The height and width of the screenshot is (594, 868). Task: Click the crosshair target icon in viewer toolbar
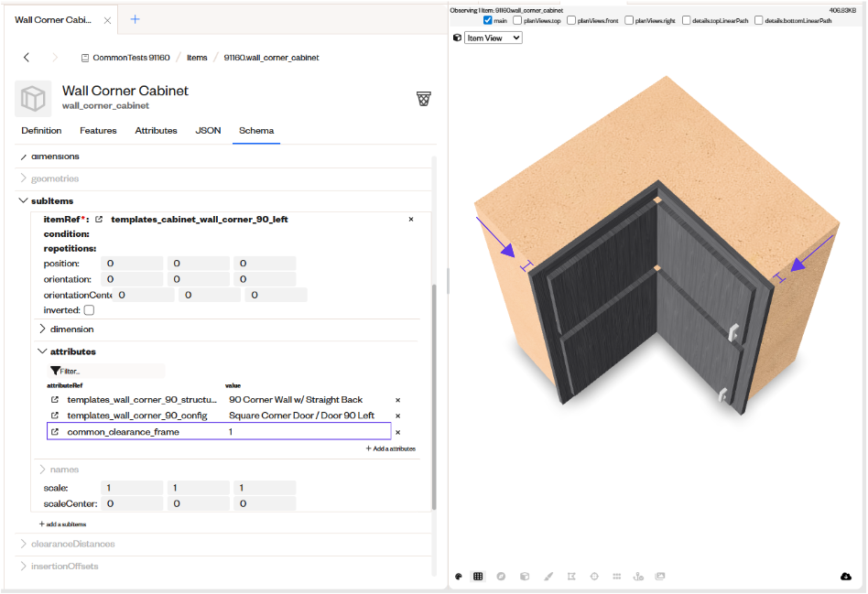594,577
